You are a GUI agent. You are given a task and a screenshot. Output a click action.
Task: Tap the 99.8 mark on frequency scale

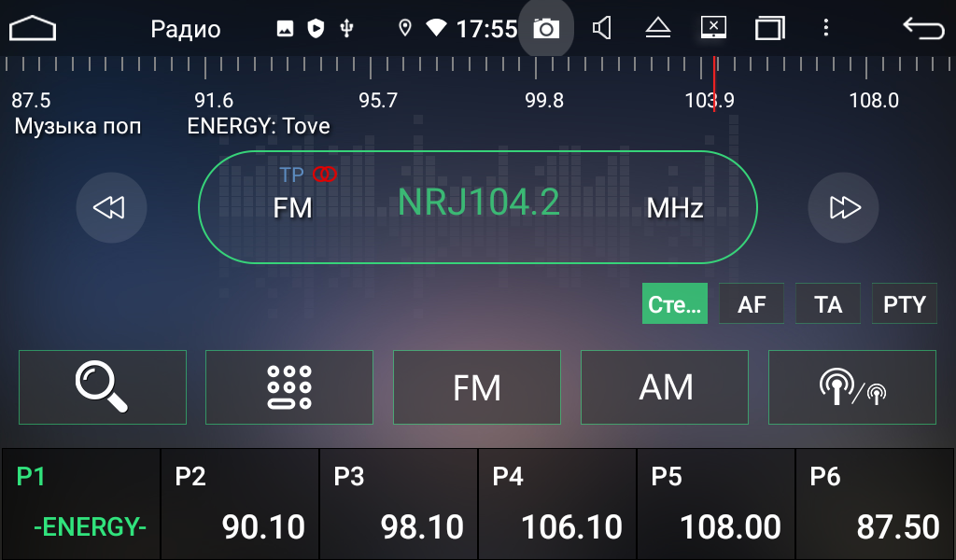click(544, 100)
